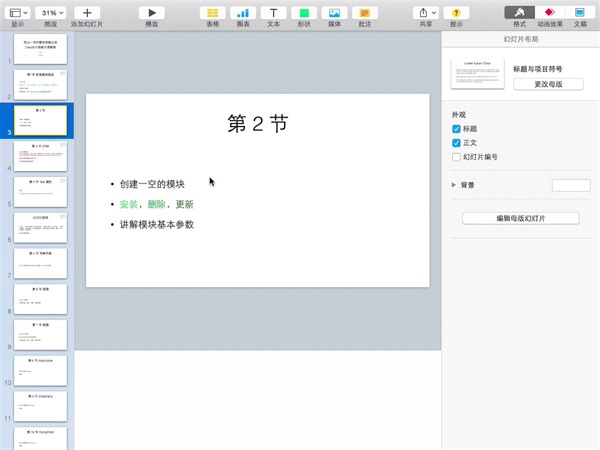Enable the 幻灯片编号 checkbox
The image size is (600, 450).
click(456, 157)
